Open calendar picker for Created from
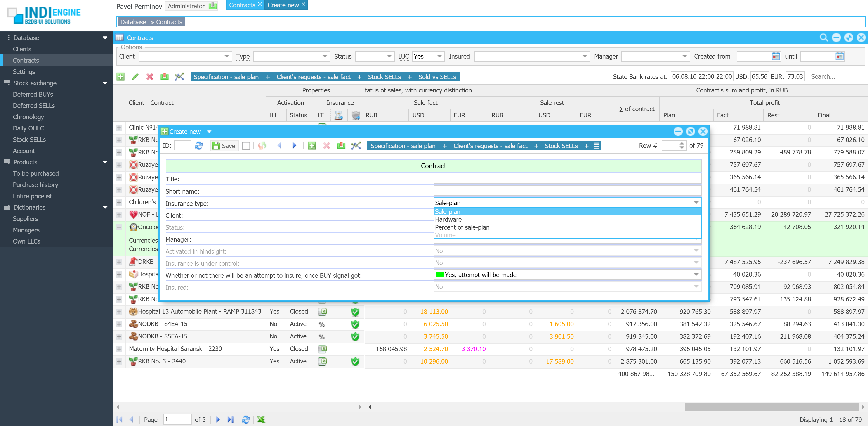This screenshot has width=868, height=426. [776, 56]
